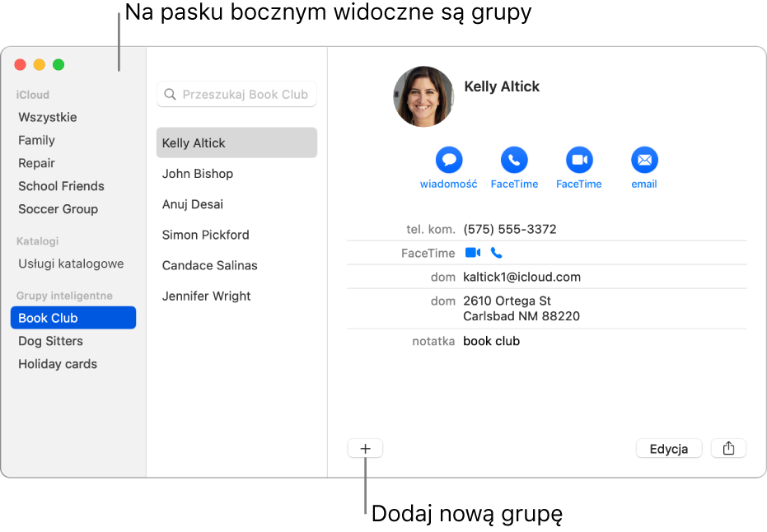Click the Katalogi section header
This screenshot has width=767, height=532.
38,241
